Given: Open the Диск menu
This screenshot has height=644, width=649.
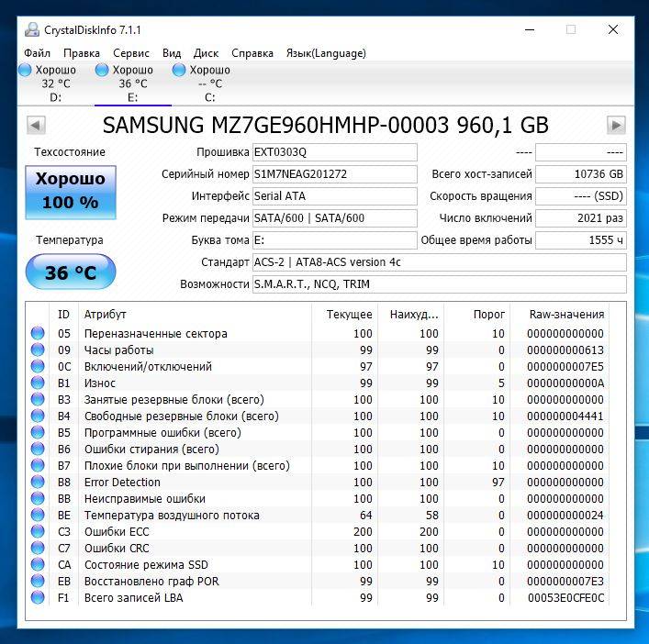Looking at the screenshot, I should click(x=206, y=53).
